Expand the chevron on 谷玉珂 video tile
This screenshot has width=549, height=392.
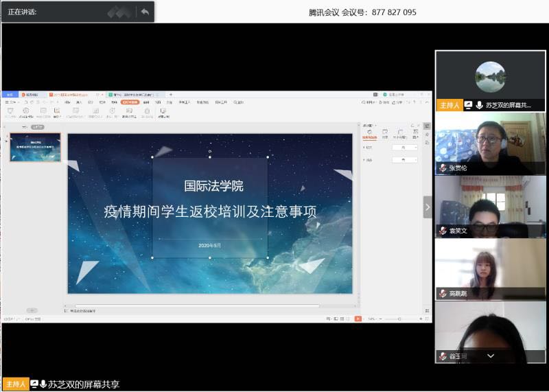click(x=491, y=356)
